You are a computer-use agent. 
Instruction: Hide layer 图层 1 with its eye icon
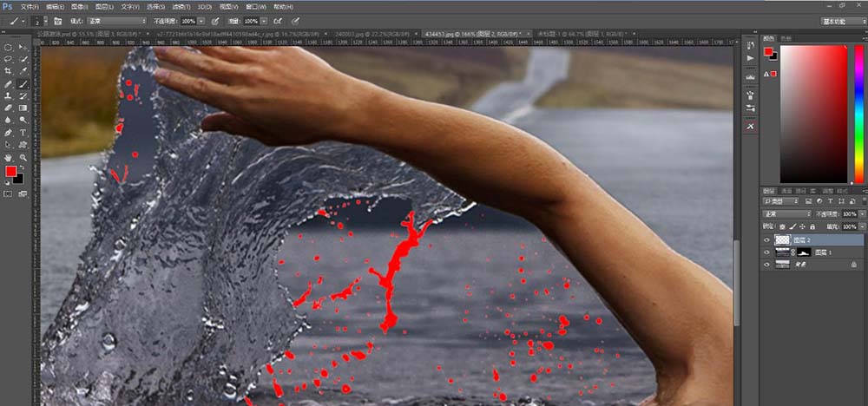click(x=766, y=252)
